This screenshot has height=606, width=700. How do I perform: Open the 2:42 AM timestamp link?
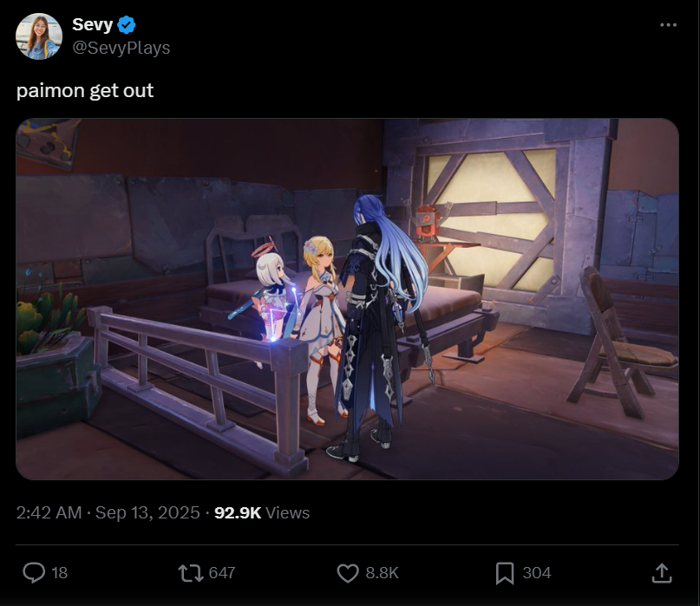tap(49, 512)
